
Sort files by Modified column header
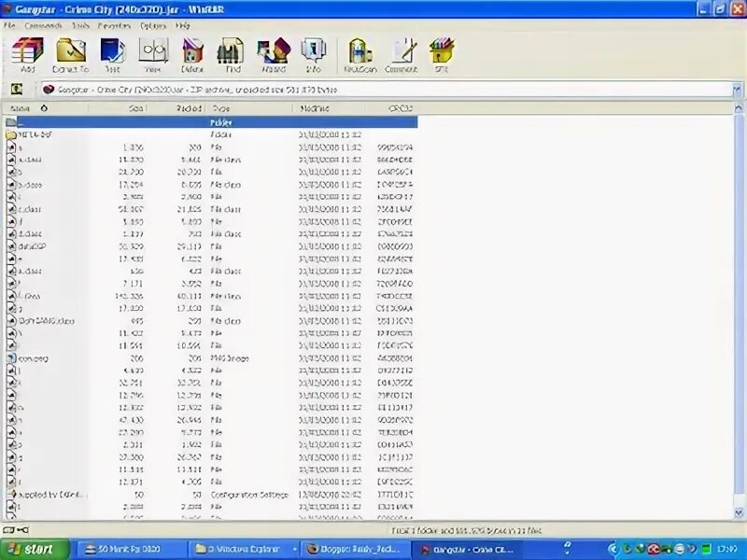pos(329,108)
